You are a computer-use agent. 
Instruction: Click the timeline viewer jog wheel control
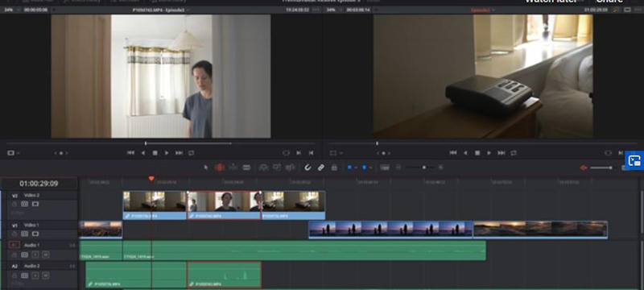(384, 153)
